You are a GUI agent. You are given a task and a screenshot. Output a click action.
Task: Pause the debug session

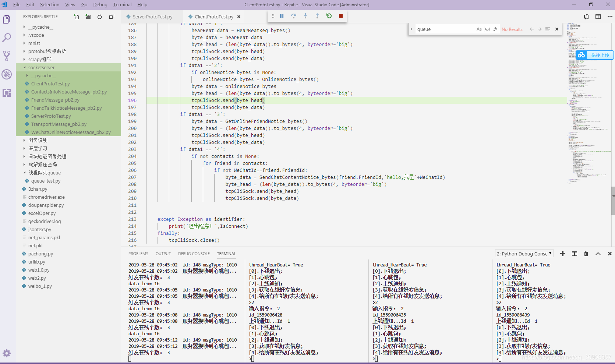point(282,16)
